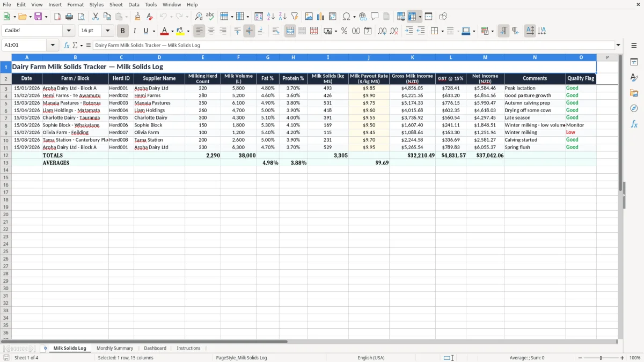The image size is (644, 362).
Task: Click Zoom Out minus button
Action: tap(580, 358)
